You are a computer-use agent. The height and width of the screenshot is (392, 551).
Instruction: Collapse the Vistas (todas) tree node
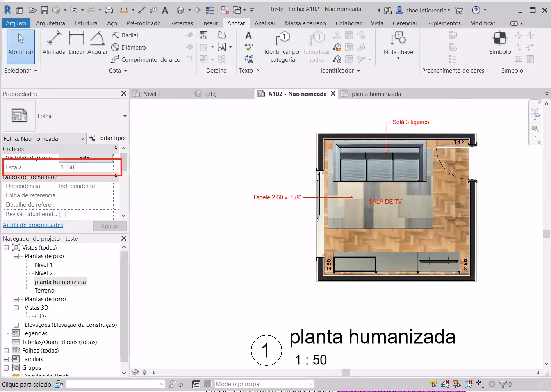[x=6, y=248]
